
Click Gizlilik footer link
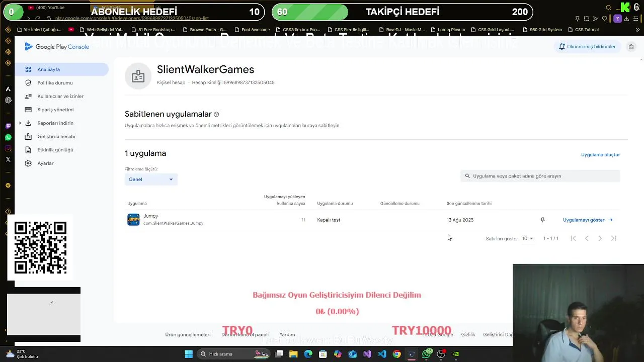click(468, 334)
